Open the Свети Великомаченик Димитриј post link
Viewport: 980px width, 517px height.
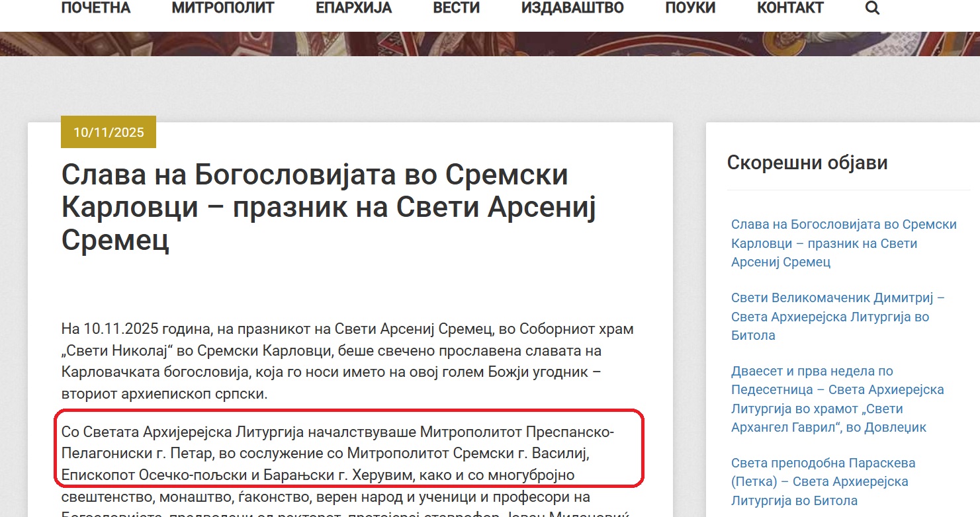(838, 316)
